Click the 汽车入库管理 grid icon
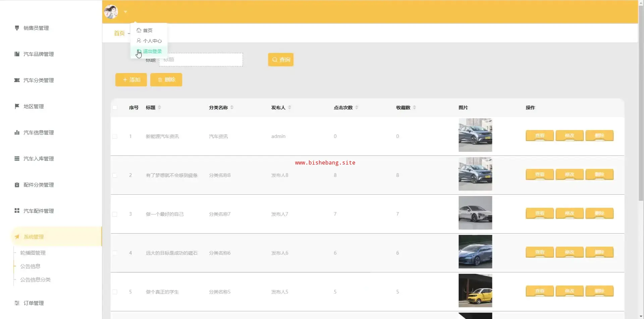This screenshot has height=319, width=644. coord(17,159)
